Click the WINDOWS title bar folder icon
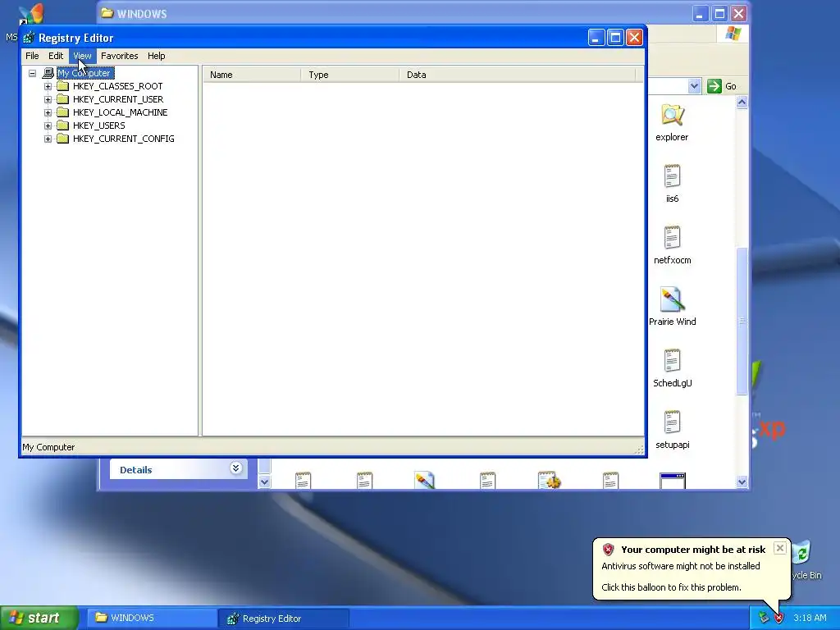This screenshot has width=840, height=630. point(107,13)
